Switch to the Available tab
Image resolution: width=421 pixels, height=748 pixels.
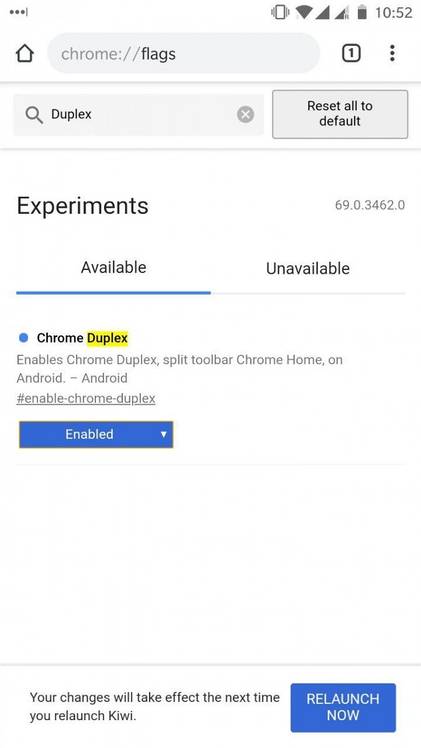click(113, 268)
